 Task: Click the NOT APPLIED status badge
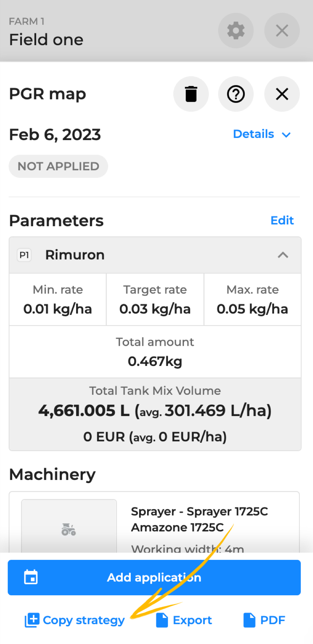click(x=58, y=166)
